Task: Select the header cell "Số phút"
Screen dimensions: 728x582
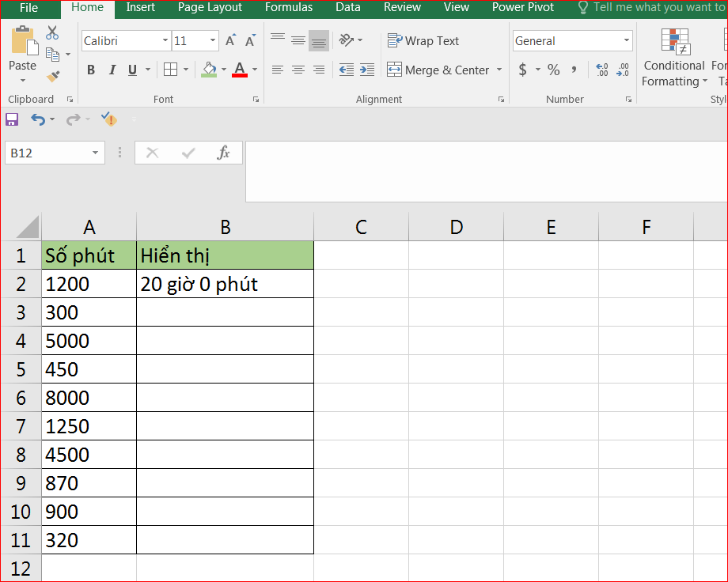Action: point(89,255)
